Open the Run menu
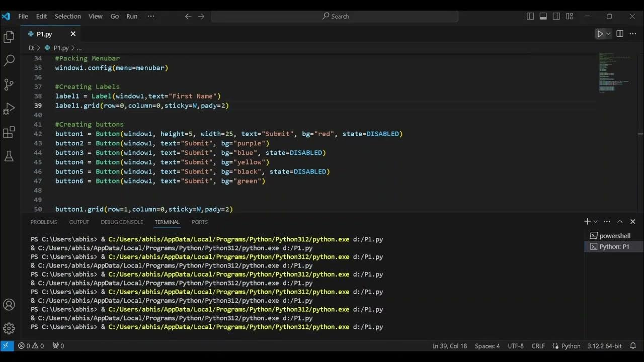This screenshot has width=644, height=362. point(132,16)
